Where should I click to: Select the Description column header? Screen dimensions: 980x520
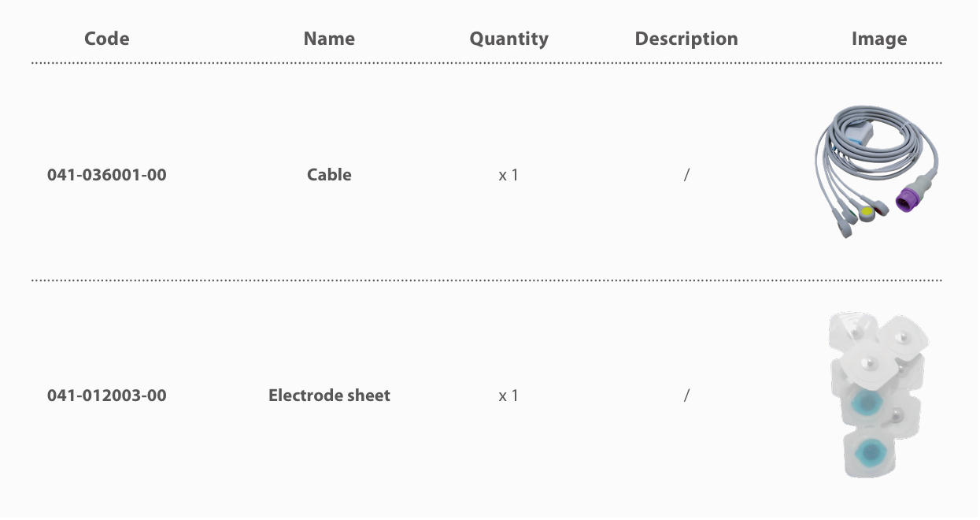[x=686, y=39]
